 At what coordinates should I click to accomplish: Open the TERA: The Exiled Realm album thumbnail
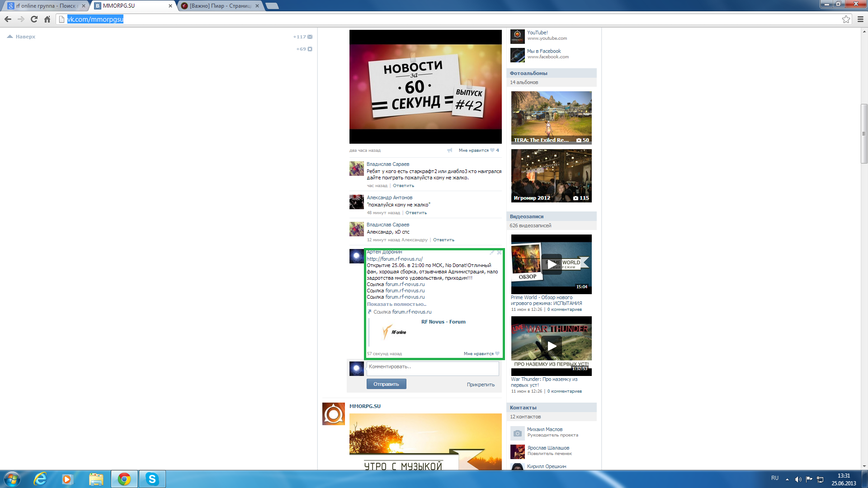pyautogui.click(x=551, y=118)
